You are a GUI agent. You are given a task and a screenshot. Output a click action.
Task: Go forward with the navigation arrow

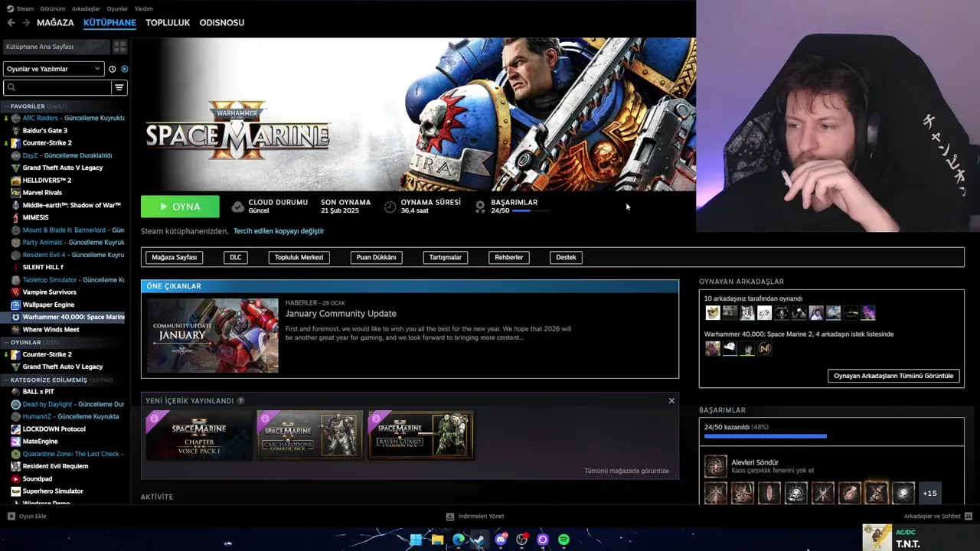[x=25, y=23]
